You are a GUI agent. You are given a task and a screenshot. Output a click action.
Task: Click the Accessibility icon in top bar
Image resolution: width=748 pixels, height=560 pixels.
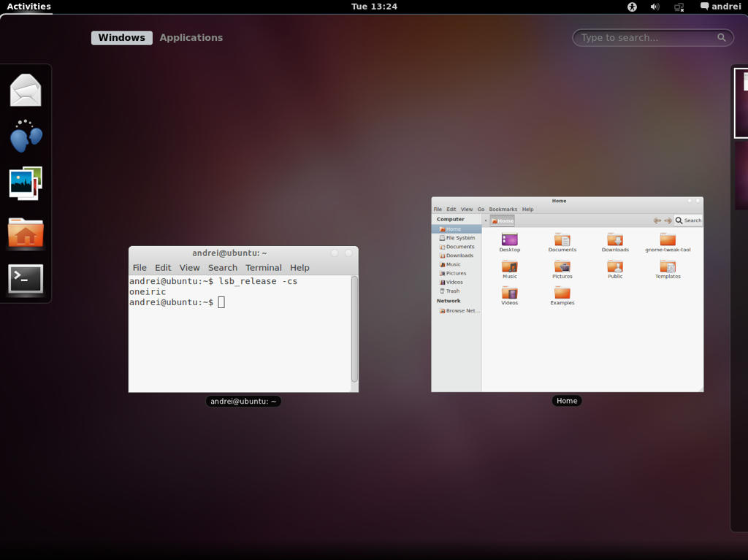[x=632, y=7]
